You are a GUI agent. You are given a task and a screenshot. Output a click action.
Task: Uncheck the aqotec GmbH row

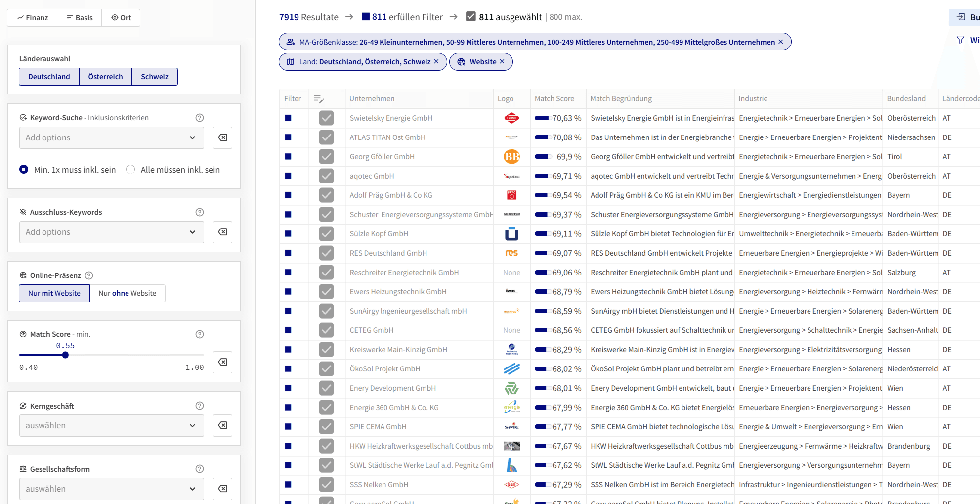point(326,176)
